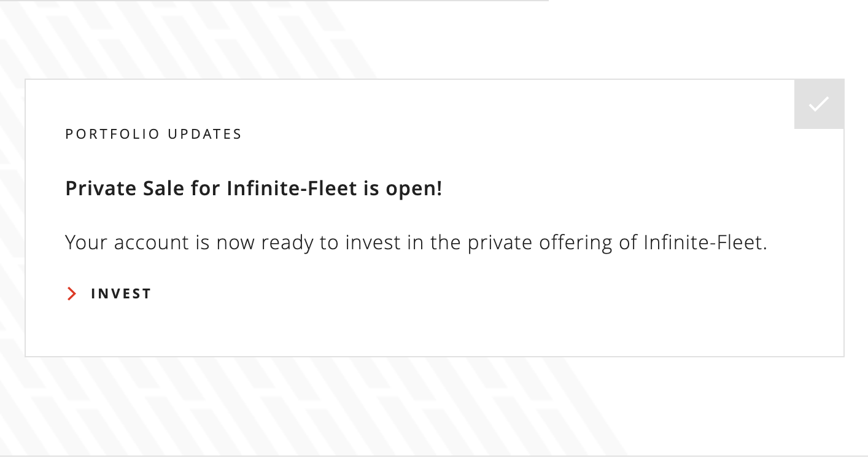The image size is (868, 458).
Task: Click the checkmark icon to dismiss notification
Action: (819, 104)
